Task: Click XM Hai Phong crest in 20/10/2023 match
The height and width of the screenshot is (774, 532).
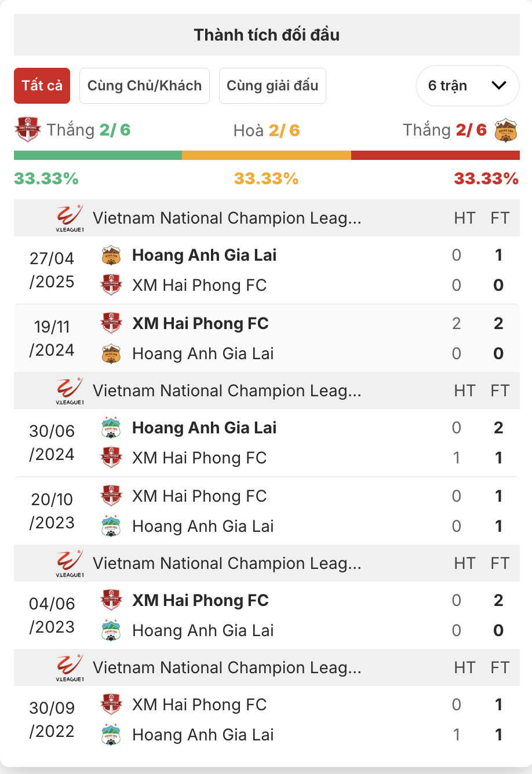Action: pos(111,496)
